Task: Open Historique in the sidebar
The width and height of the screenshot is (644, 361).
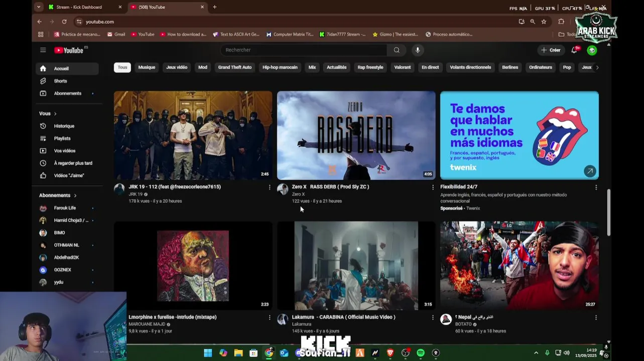Action: click(x=64, y=126)
